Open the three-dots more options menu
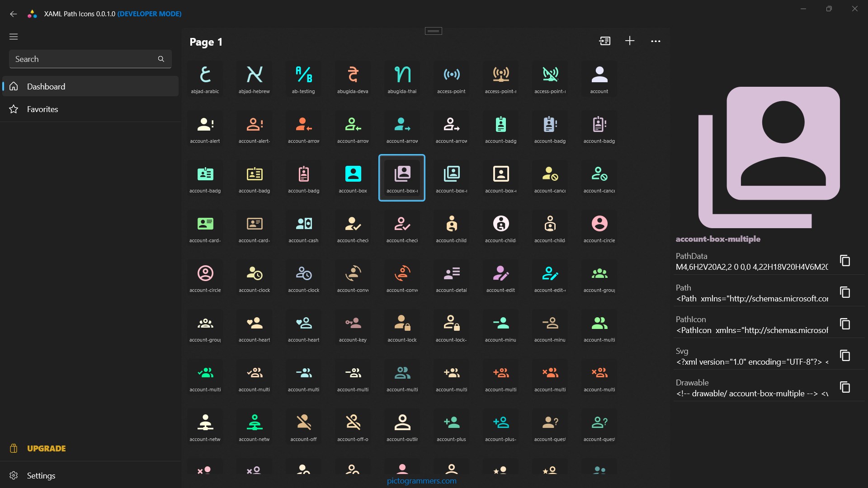 coord(656,41)
